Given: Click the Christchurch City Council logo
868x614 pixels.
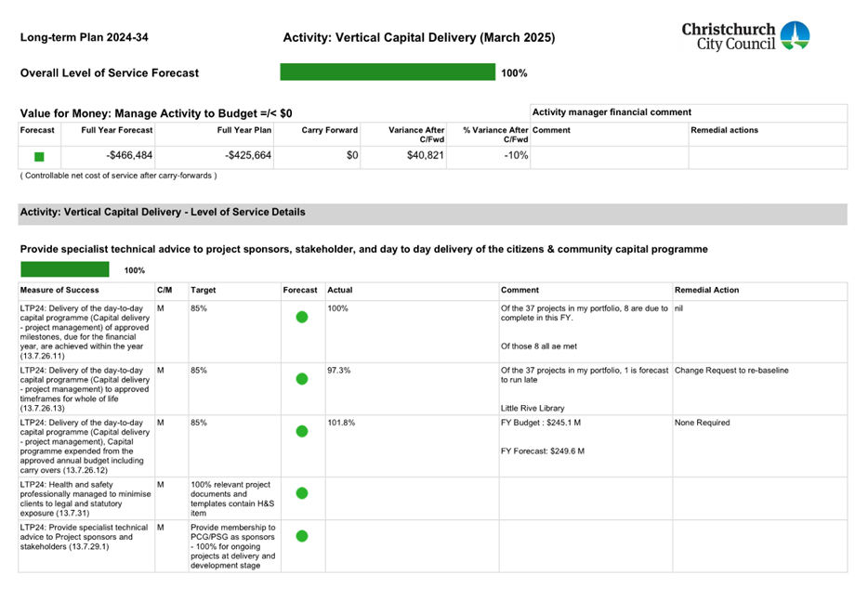Looking at the screenshot, I should 745,36.
